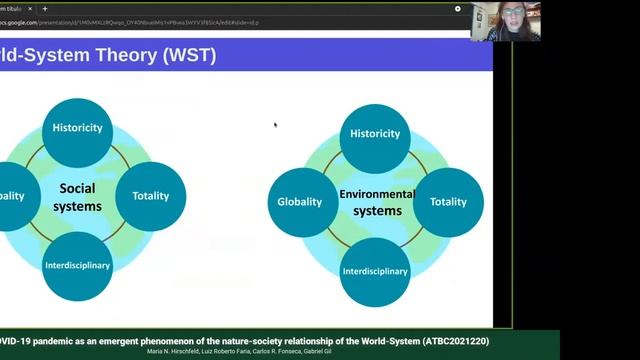
Task: Click the World-System Theory (WST) slide title
Action: [x=108, y=55]
